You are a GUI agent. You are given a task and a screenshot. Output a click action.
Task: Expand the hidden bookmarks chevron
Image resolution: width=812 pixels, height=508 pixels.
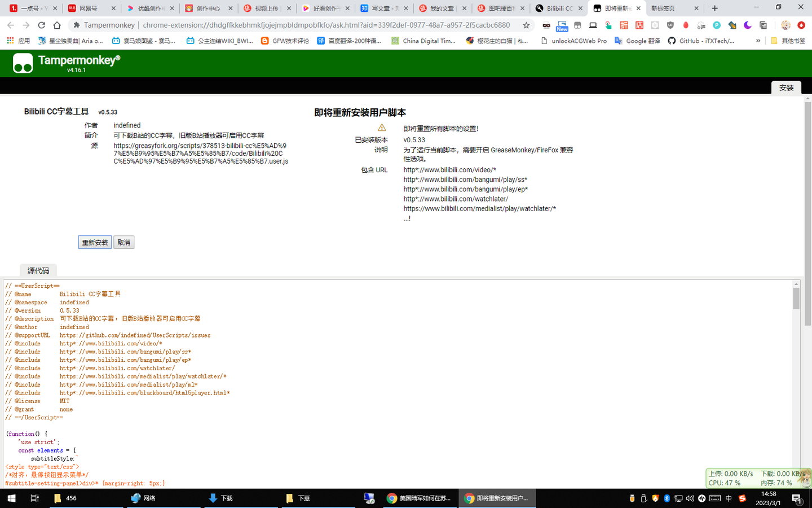[758, 41]
